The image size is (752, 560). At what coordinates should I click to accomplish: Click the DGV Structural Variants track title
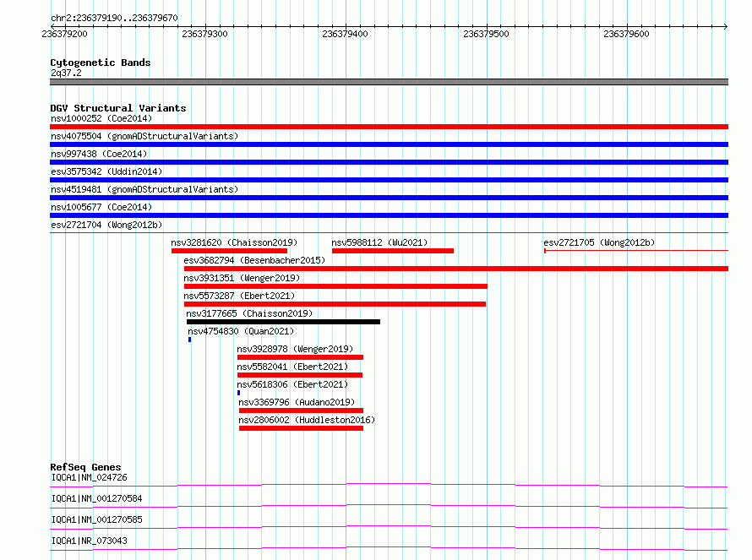tap(118, 108)
